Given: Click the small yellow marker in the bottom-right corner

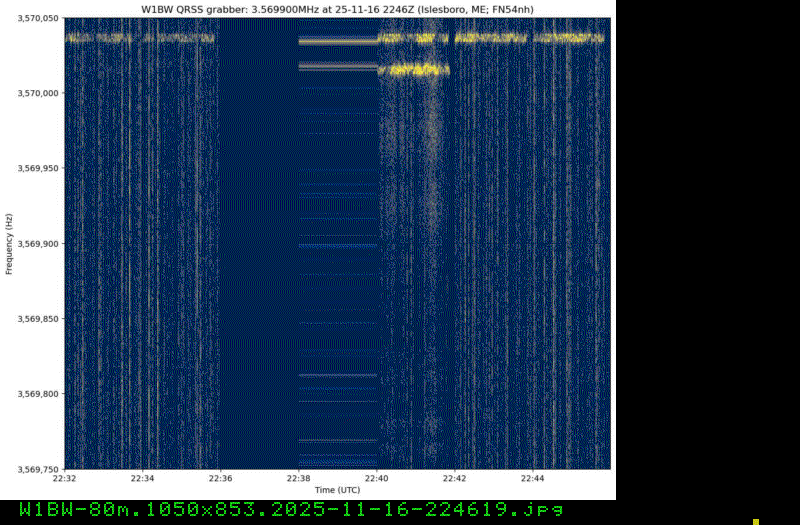Looking at the screenshot, I should point(756,521).
